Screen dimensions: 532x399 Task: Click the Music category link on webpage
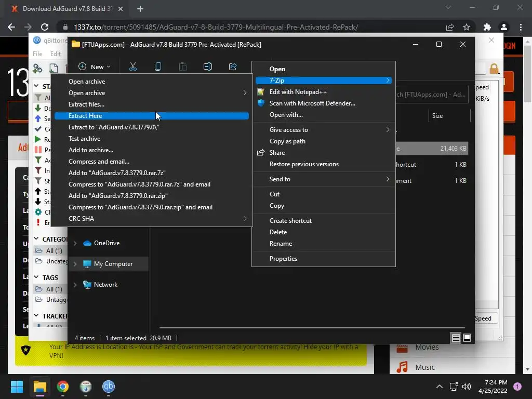tap(425, 367)
